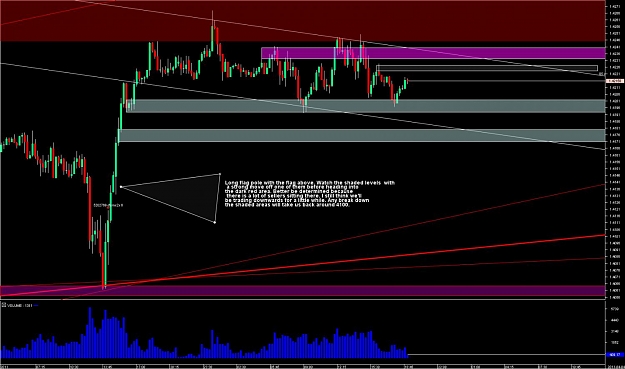
Task: Click the triangle's left tip anchor point
Action: coord(121,186)
